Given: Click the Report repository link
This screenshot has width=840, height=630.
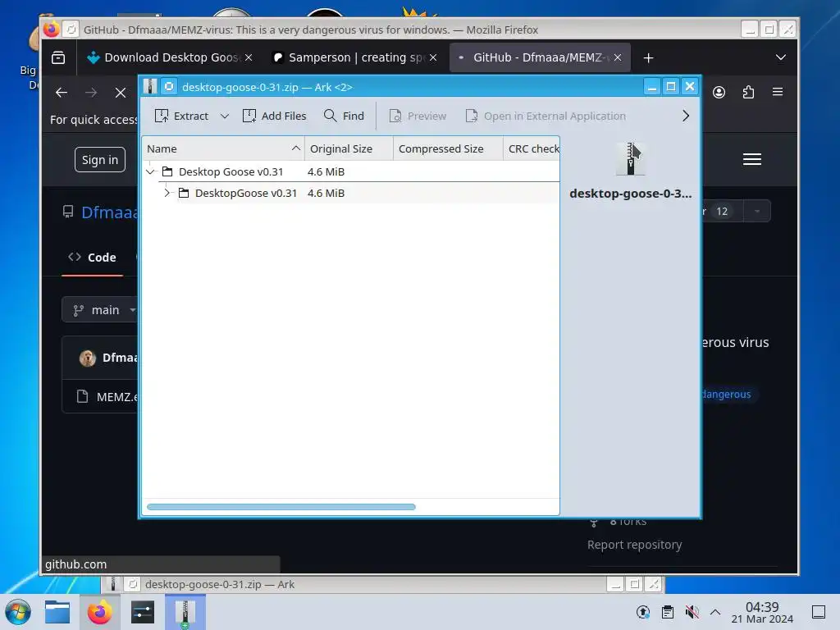Looking at the screenshot, I should coord(634,545).
